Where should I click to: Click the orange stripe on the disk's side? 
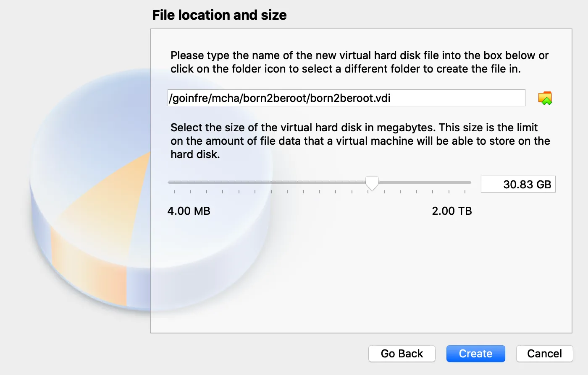(x=88, y=268)
